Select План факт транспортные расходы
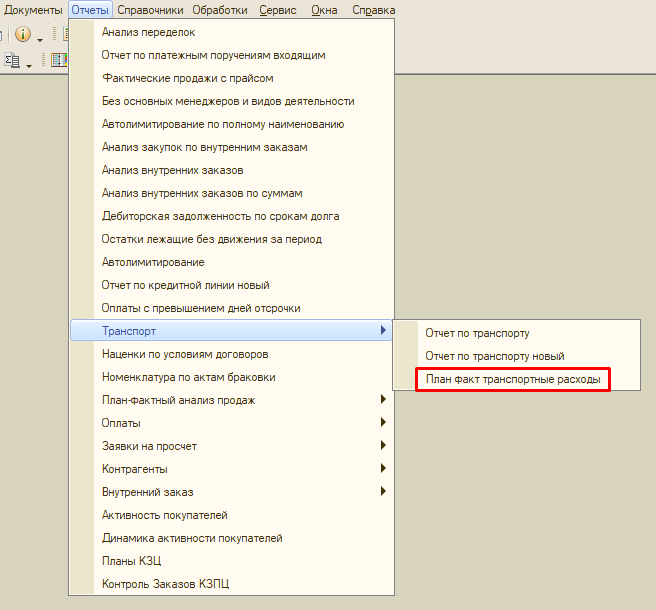 [513, 379]
